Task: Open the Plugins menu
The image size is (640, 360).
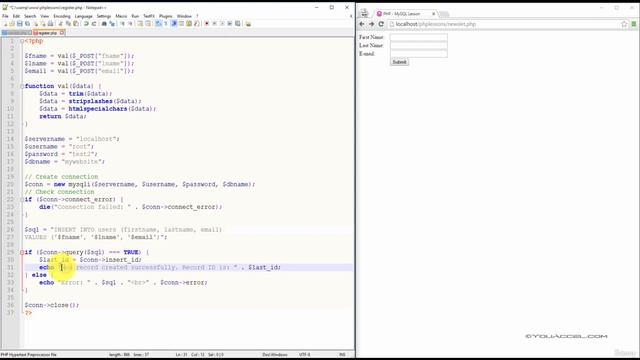Action: [x=166, y=16]
